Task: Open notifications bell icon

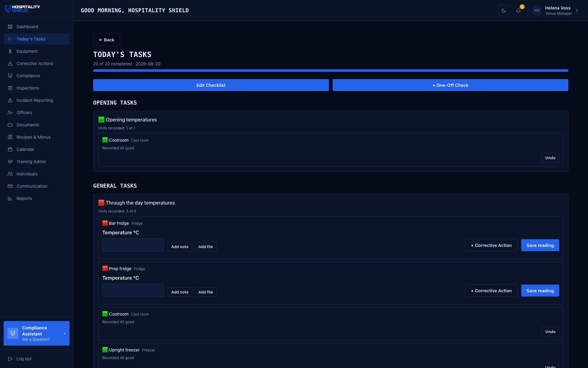Action: point(518,10)
